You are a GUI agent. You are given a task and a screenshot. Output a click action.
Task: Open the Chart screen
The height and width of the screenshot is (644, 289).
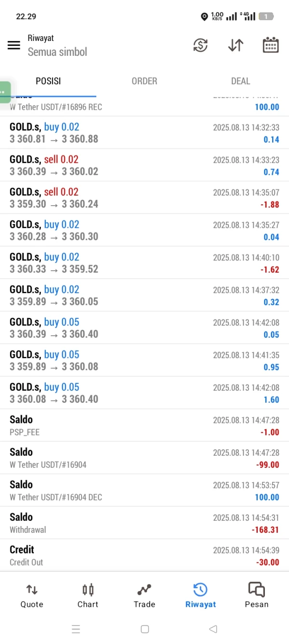88,595
